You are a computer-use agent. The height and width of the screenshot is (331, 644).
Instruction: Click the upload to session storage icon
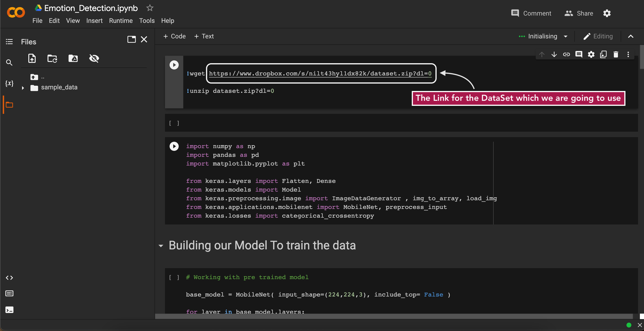[x=32, y=58]
